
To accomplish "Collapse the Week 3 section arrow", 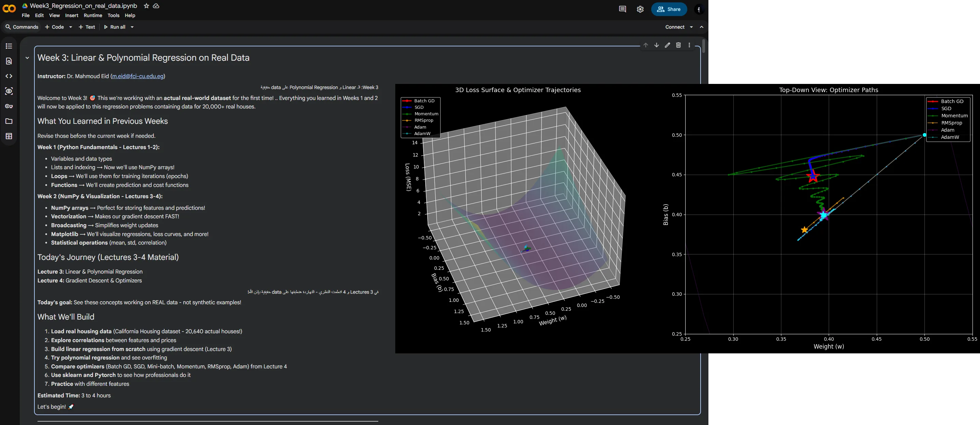I will click(27, 58).
